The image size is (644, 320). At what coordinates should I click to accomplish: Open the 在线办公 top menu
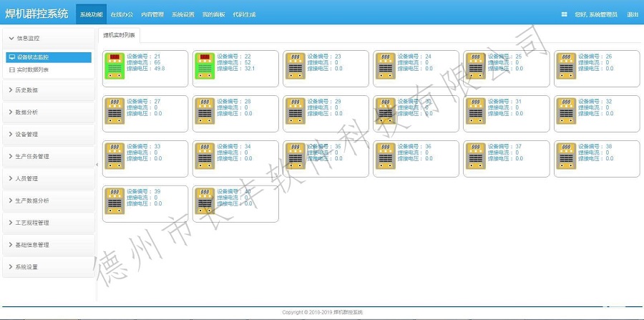[x=122, y=14]
